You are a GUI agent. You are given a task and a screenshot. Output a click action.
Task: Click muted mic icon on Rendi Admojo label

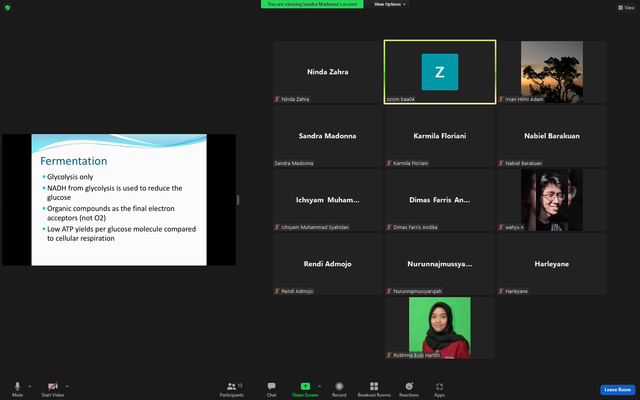click(x=277, y=291)
